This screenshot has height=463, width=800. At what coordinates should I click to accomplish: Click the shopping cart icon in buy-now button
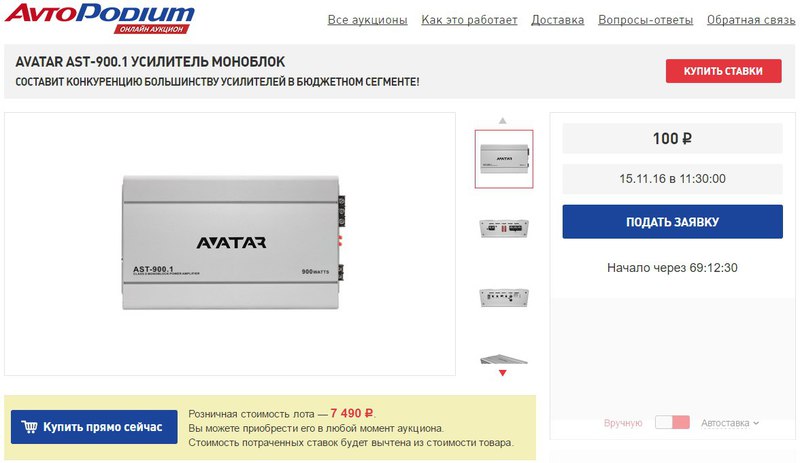coord(29,427)
